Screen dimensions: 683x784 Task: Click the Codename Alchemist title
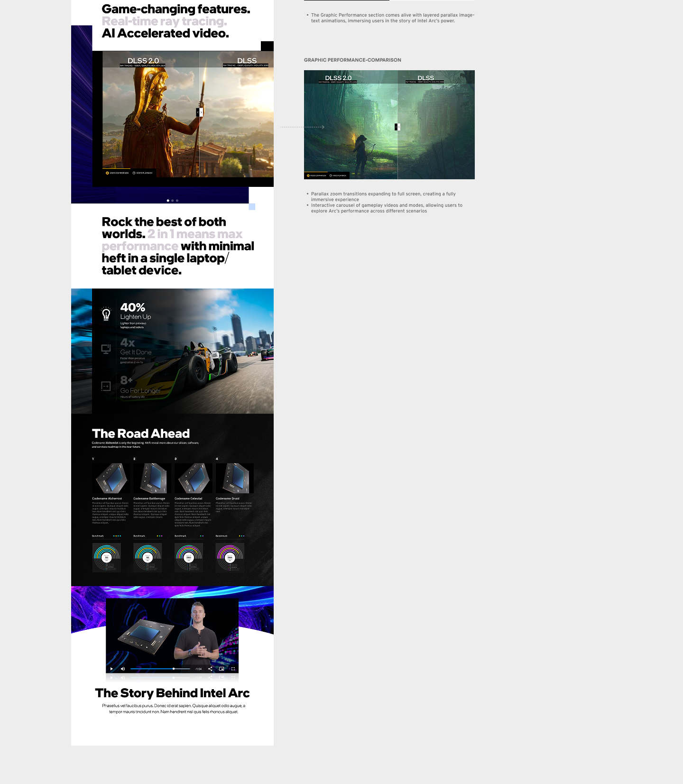(107, 498)
